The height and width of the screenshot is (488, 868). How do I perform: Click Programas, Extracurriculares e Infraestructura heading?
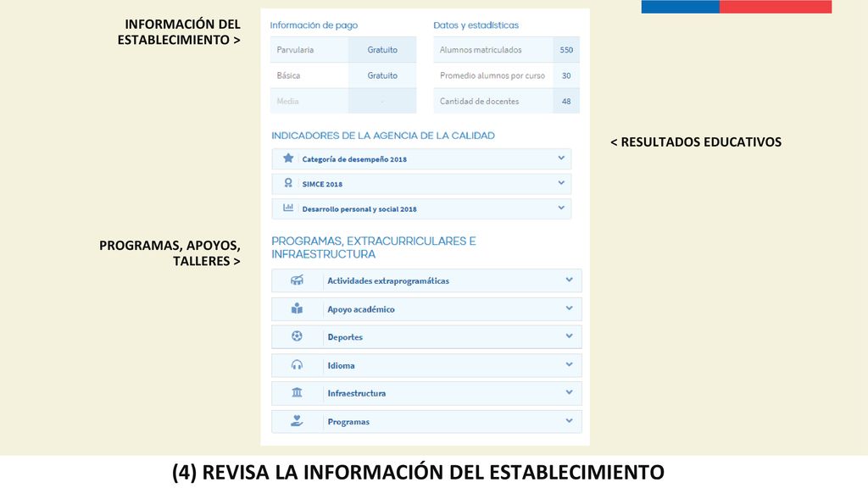click(374, 247)
